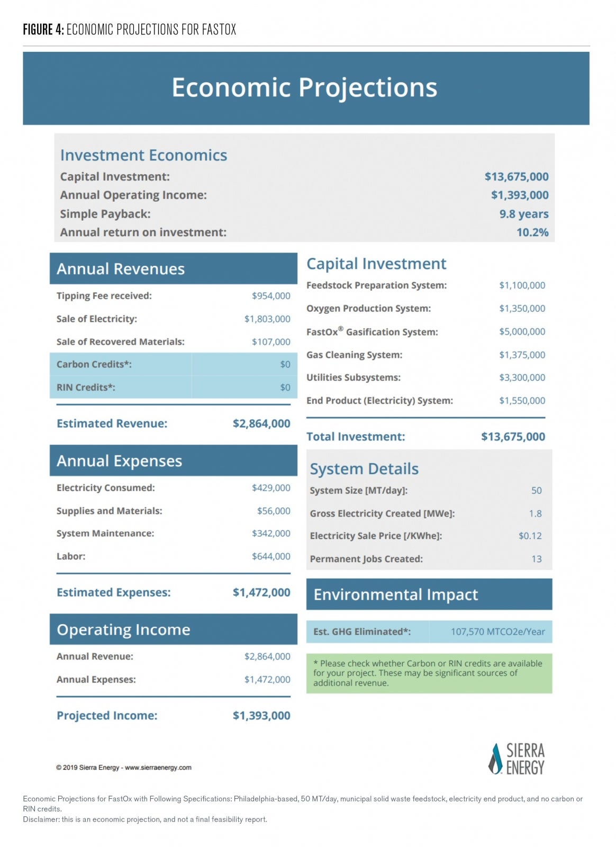The width and height of the screenshot is (616, 847).
Task: Select the 'Disclaimer:' line at the bottom
Action: 145,819
